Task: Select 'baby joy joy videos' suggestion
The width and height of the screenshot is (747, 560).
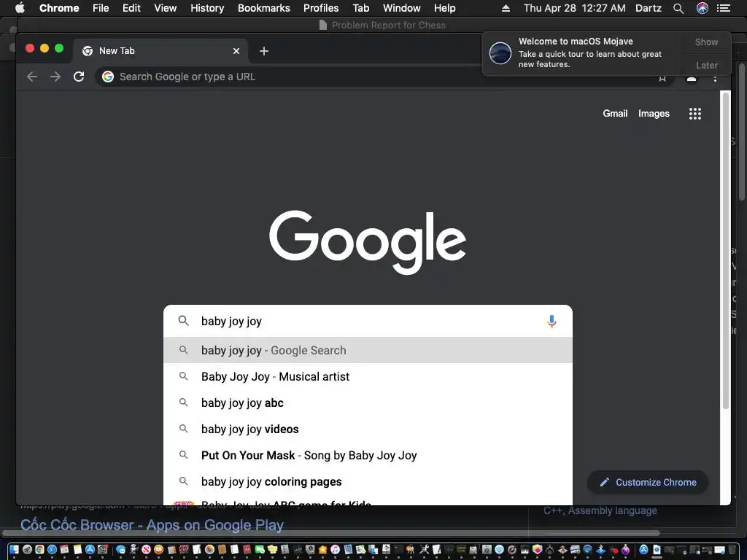Action: tap(368, 429)
